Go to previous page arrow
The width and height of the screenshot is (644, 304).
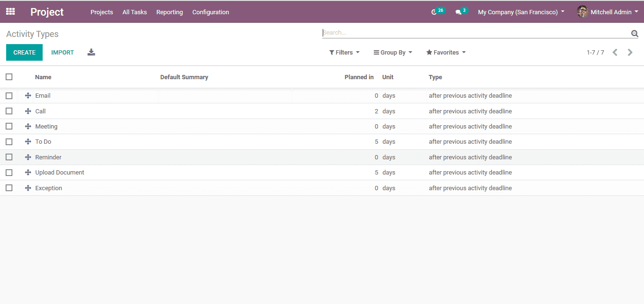pyautogui.click(x=615, y=53)
